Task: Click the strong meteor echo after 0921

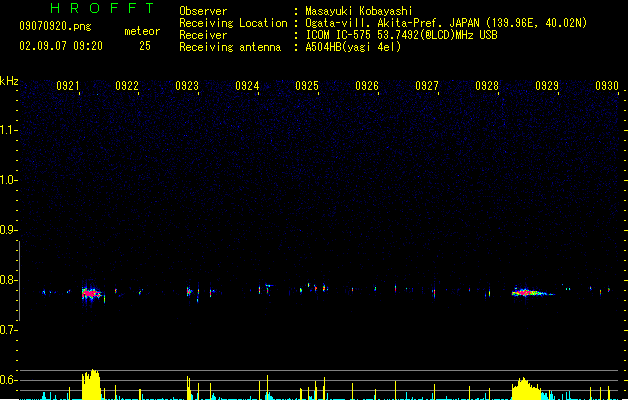Action: (x=91, y=294)
